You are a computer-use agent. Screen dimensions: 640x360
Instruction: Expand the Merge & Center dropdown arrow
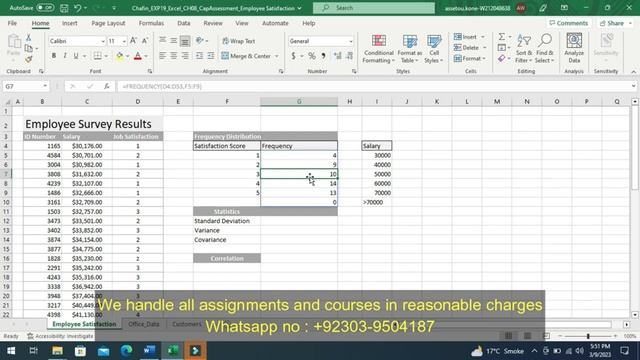(277, 56)
